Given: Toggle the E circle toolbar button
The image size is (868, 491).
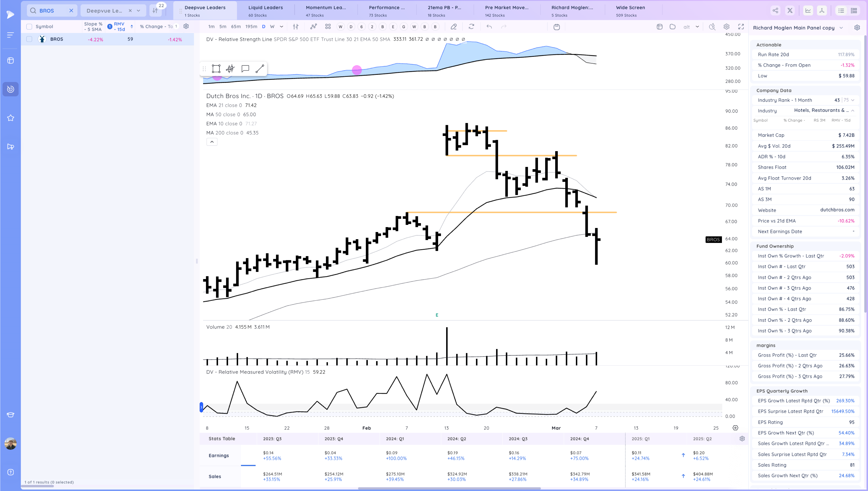Looking at the screenshot, I should (393, 27).
